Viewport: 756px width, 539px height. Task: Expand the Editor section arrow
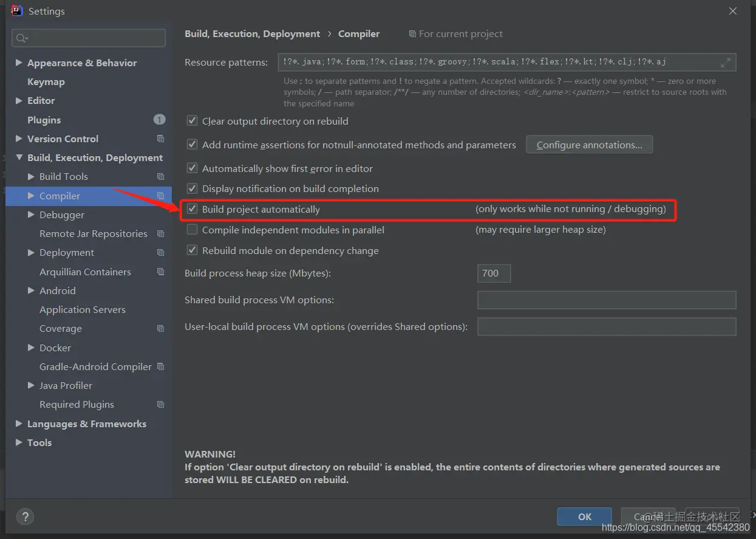pyautogui.click(x=19, y=101)
